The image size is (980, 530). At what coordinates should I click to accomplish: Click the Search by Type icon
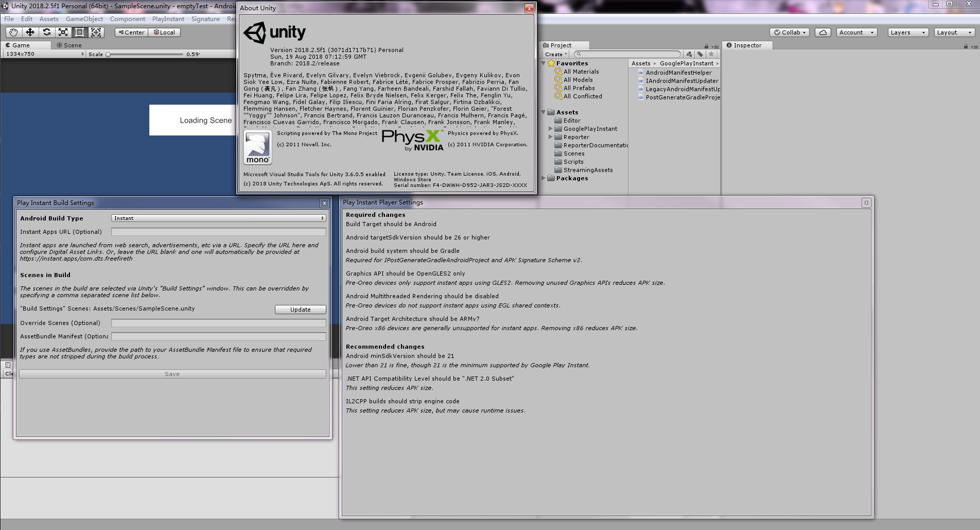pos(689,54)
